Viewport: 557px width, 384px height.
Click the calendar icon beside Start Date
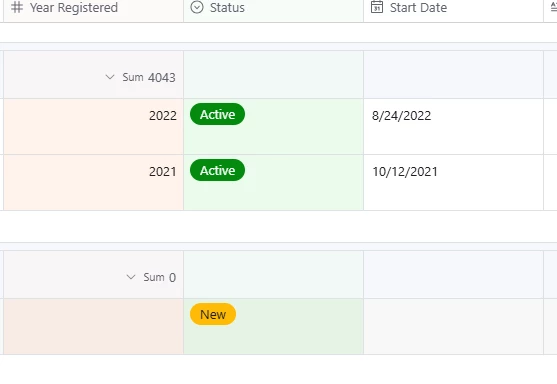tap(377, 7)
